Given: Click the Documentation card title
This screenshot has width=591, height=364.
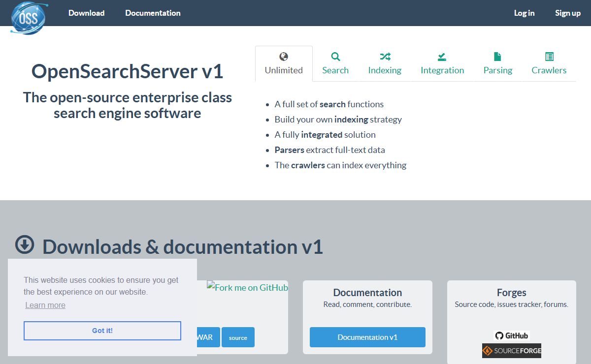Looking at the screenshot, I should (x=367, y=293).
